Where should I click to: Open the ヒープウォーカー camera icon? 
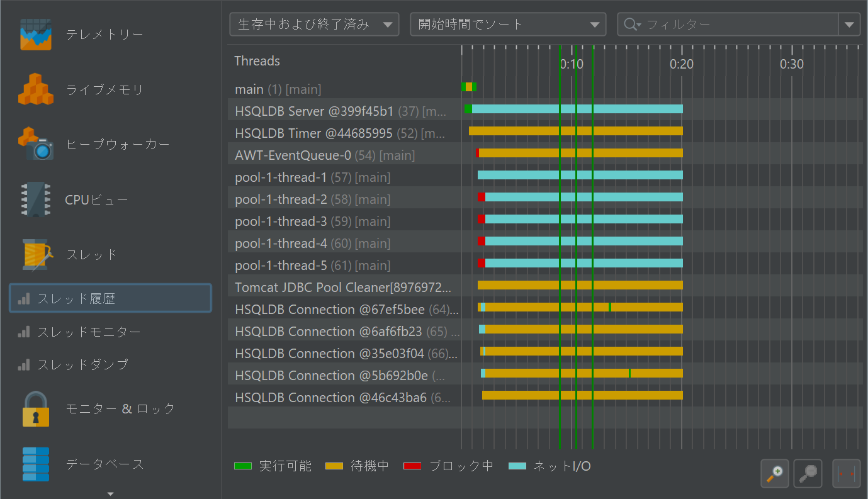pos(35,144)
